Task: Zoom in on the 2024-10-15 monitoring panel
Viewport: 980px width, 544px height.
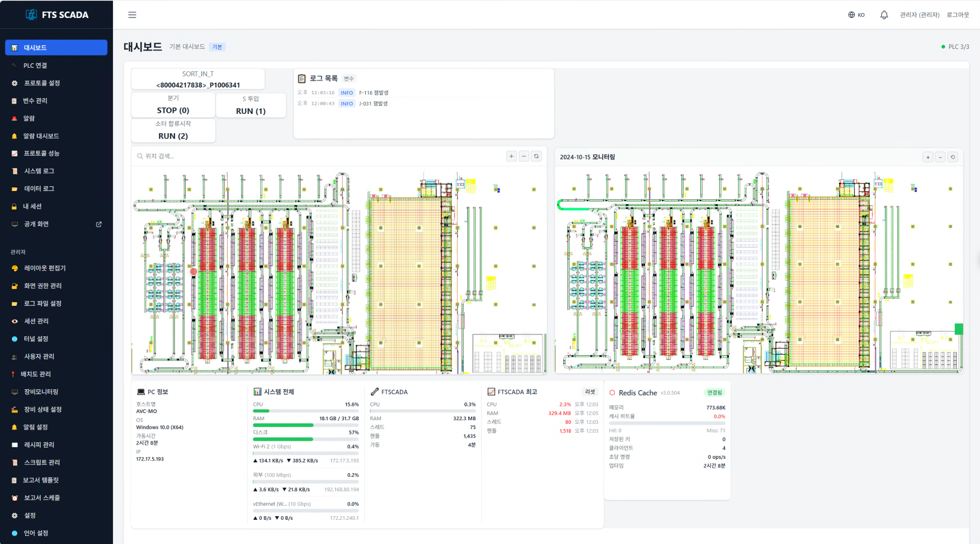Action: pyautogui.click(x=928, y=157)
